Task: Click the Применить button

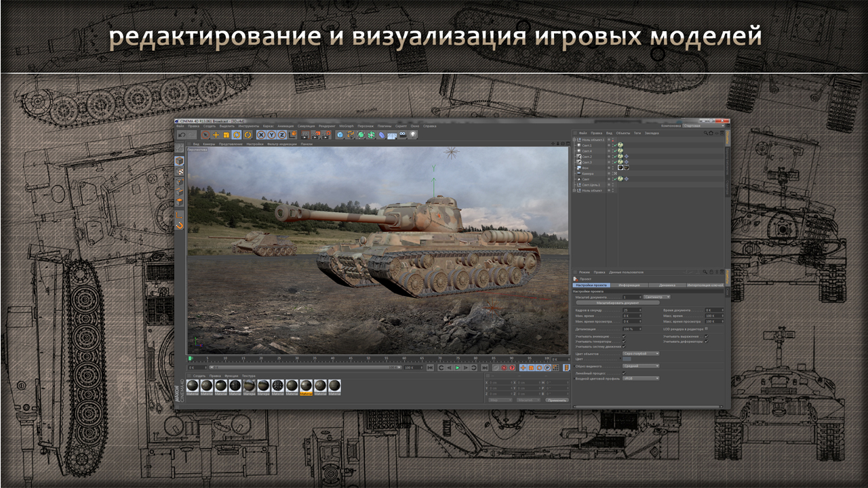Action: pyautogui.click(x=557, y=400)
